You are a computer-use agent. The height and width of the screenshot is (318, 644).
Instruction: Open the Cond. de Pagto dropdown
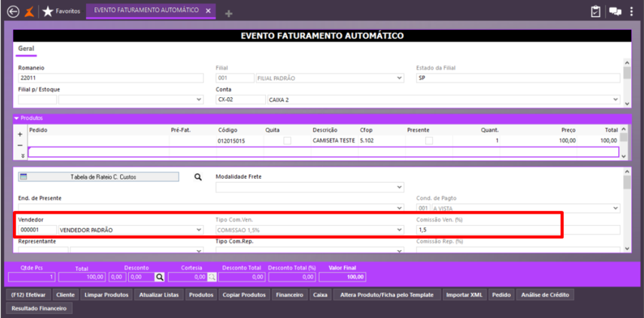(x=615, y=208)
